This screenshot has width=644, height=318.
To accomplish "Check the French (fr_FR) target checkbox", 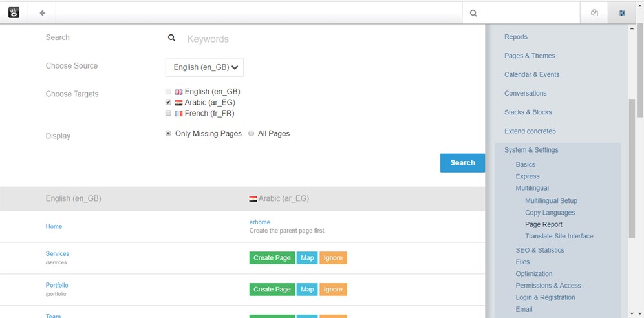I will click(x=169, y=113).
